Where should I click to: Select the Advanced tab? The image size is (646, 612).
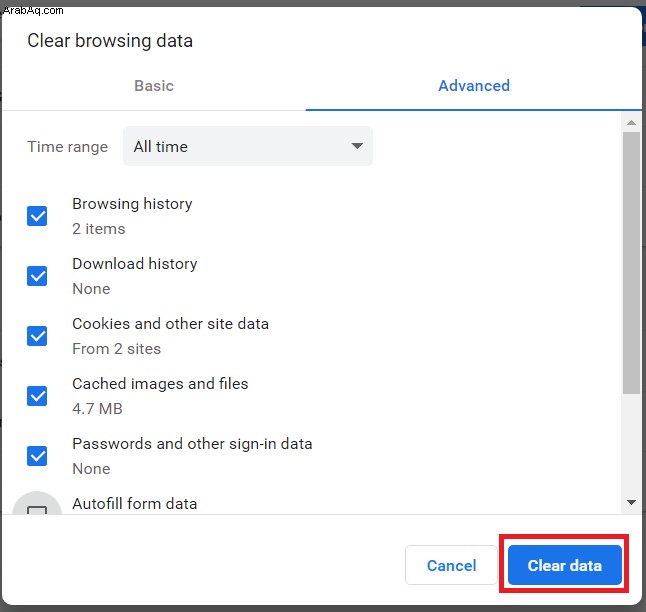(474, 86)
